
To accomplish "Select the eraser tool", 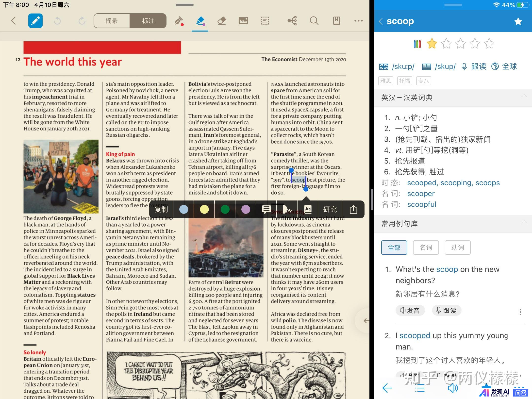I will (x=222, y=21).
